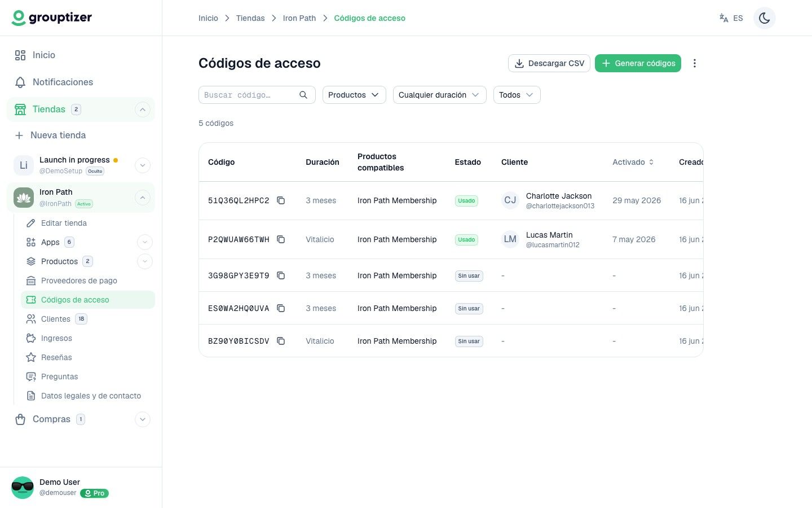Toggle dark mode moon icon
This screenshot has height=508, width=812.
click(x=764, y=18)
